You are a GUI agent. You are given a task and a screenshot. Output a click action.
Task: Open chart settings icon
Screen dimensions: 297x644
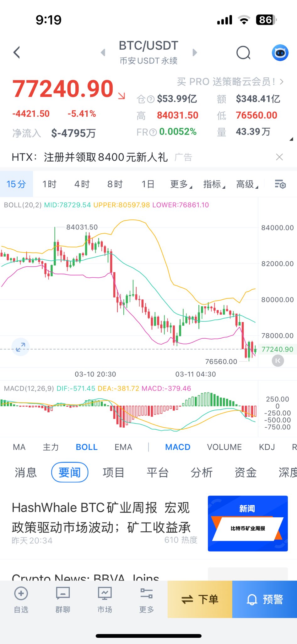[280, 184]
